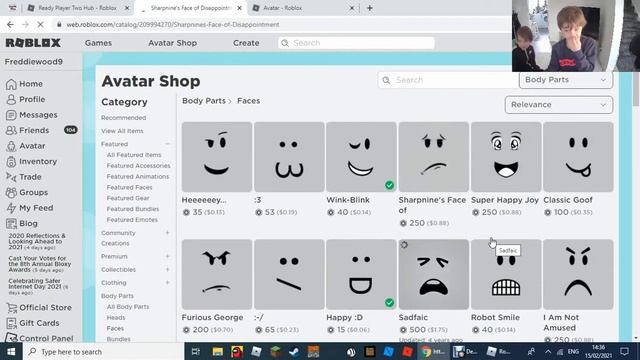Launch Steam from the taskbar
Screen dimensions: 640x360
pyautogui.click(x=294, y=351)
